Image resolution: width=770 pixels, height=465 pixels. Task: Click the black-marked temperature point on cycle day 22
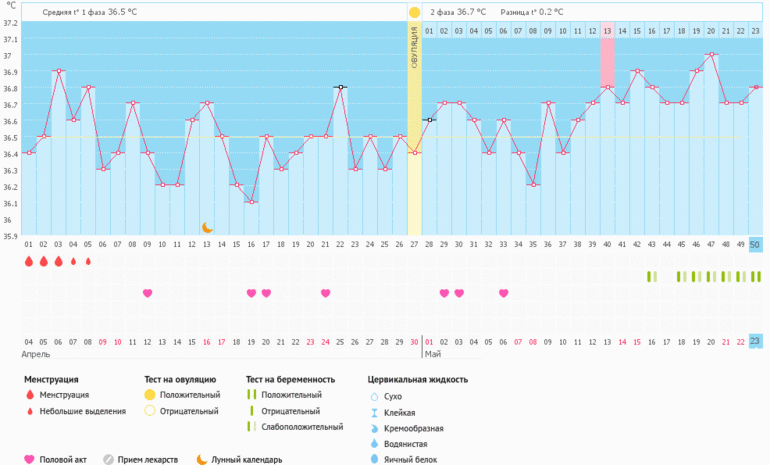pyautogui.click(x=340, y=87)
